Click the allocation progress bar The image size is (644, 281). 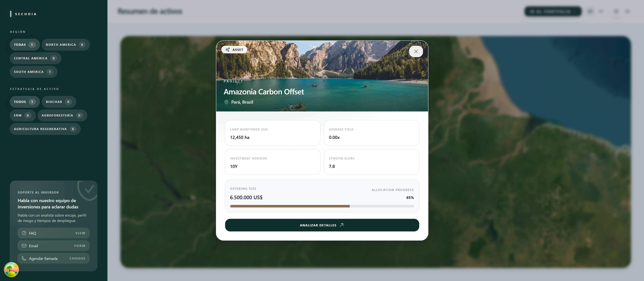pos(322,206)
